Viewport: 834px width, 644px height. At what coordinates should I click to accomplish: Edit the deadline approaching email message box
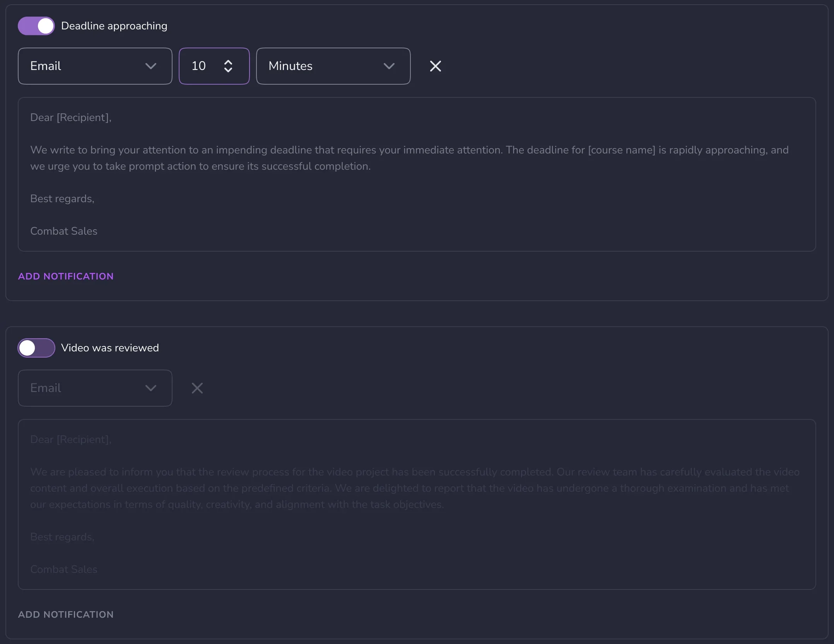point(417,174)
